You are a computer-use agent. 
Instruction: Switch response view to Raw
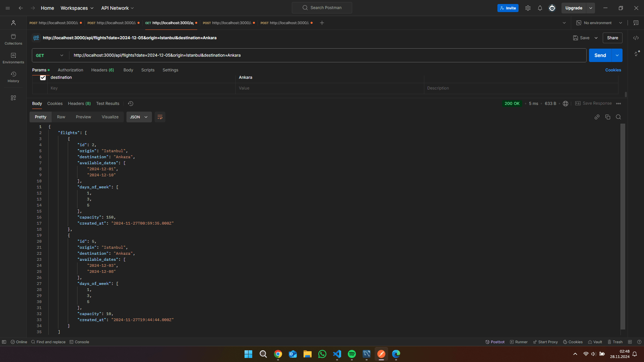click(61, 117)
